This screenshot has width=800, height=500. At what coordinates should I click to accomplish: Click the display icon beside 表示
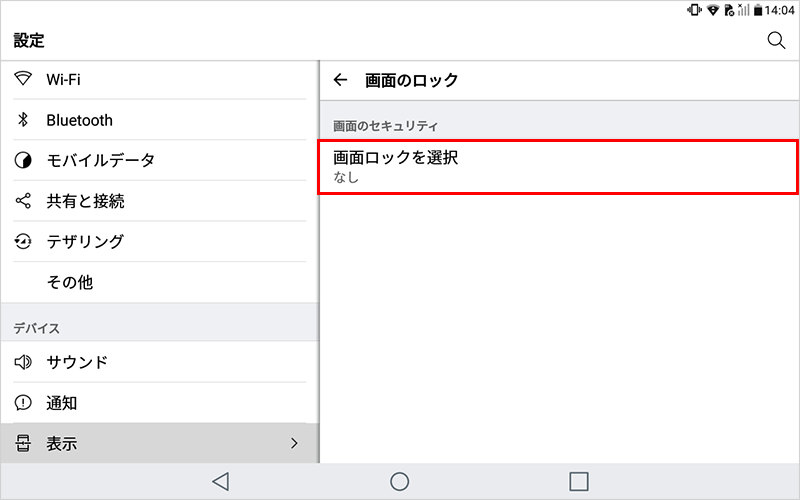coord(23,443)
